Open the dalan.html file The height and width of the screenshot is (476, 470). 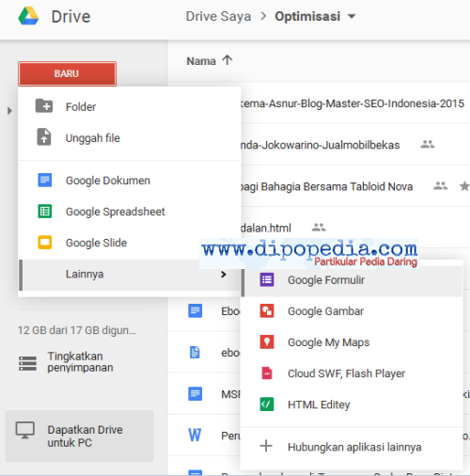(266, 228)
